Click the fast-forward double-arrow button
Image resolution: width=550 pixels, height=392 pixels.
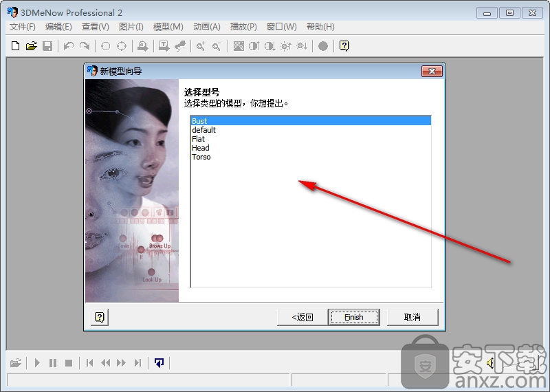122,362
